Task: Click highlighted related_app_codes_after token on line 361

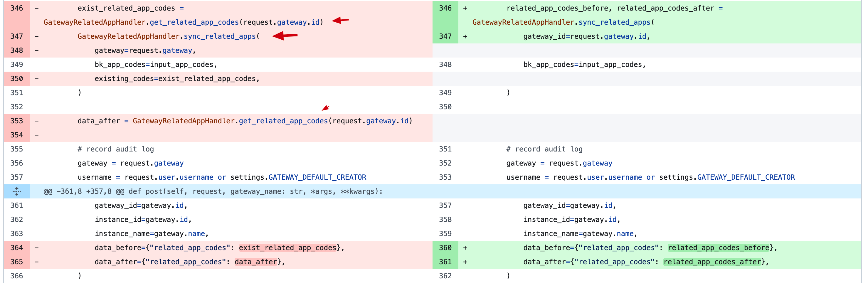Action: tap(712, 262)
